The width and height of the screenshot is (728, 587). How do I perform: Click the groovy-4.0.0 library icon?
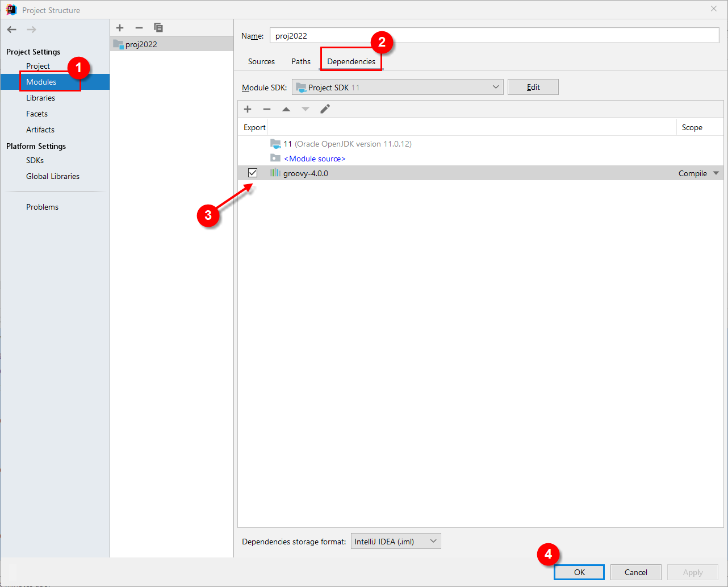click(x=275, y=173)
